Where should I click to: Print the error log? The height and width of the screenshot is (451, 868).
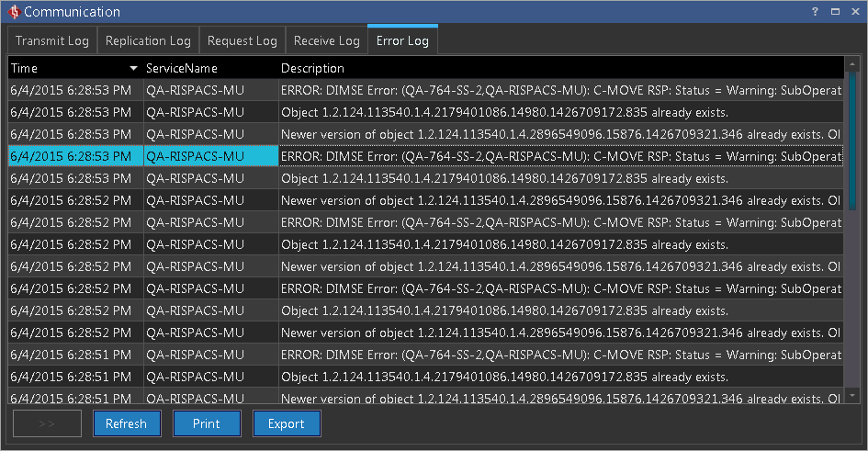click(207, 423)
